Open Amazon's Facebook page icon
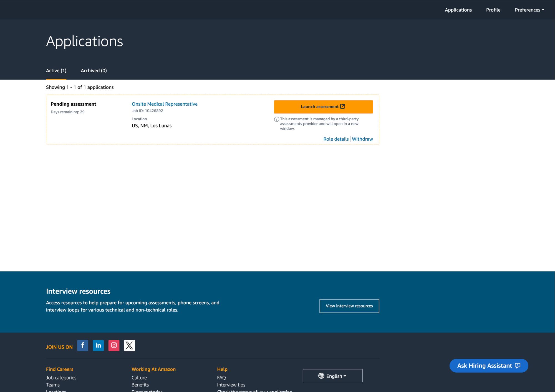This screenshot has height=392, width=555. (83, 345)
